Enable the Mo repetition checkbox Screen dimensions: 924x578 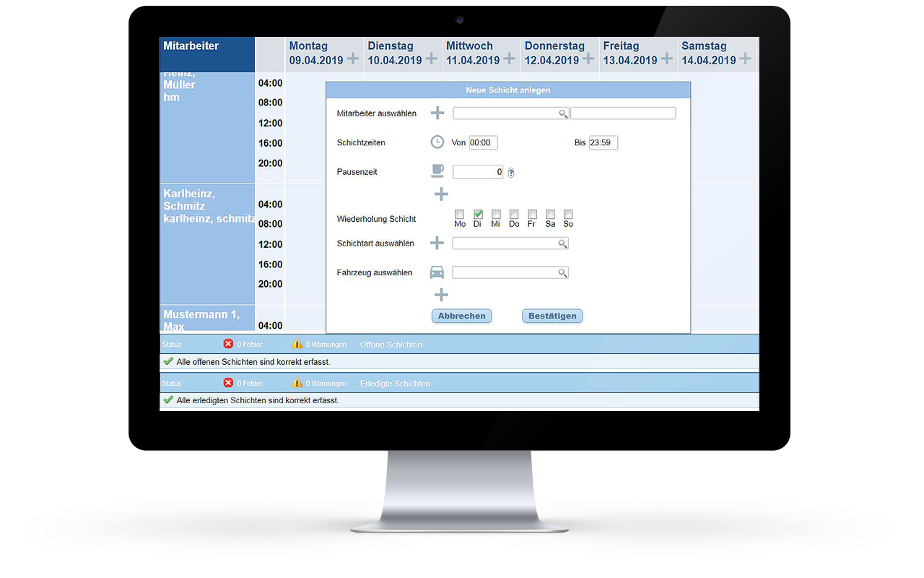click(460, 215)
